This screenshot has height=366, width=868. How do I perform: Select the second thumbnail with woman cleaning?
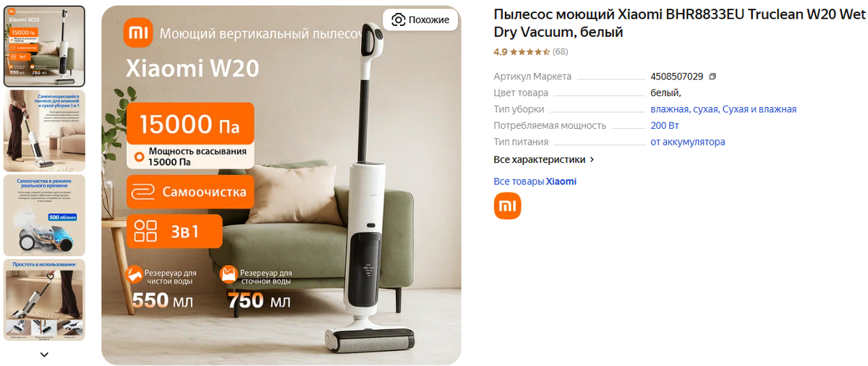coord(45,130)
